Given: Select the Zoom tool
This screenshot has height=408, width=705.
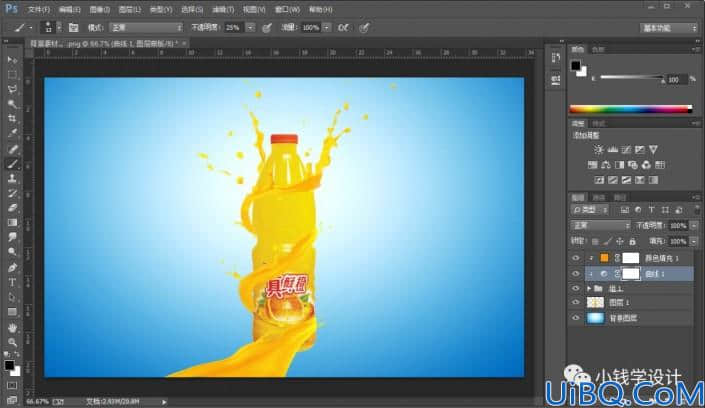Looking at the screenshot, I should [12, 342].
